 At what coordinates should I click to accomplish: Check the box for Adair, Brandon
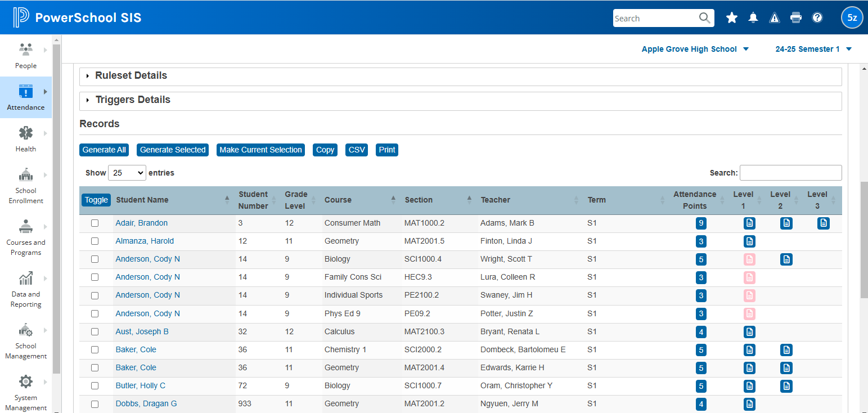95,223
